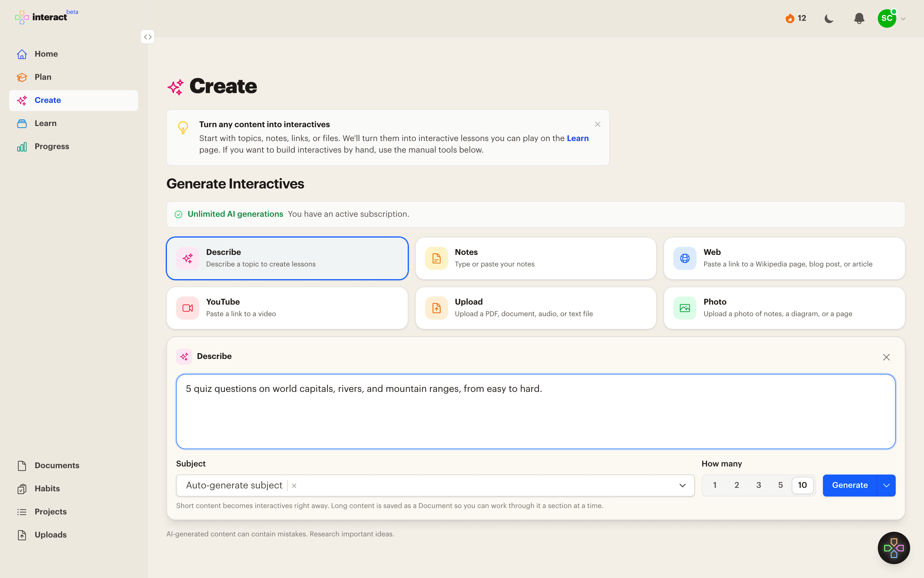The image size is (924, 578).
Task: Click the YouTube video camera icon
Action: coord(188,308)
